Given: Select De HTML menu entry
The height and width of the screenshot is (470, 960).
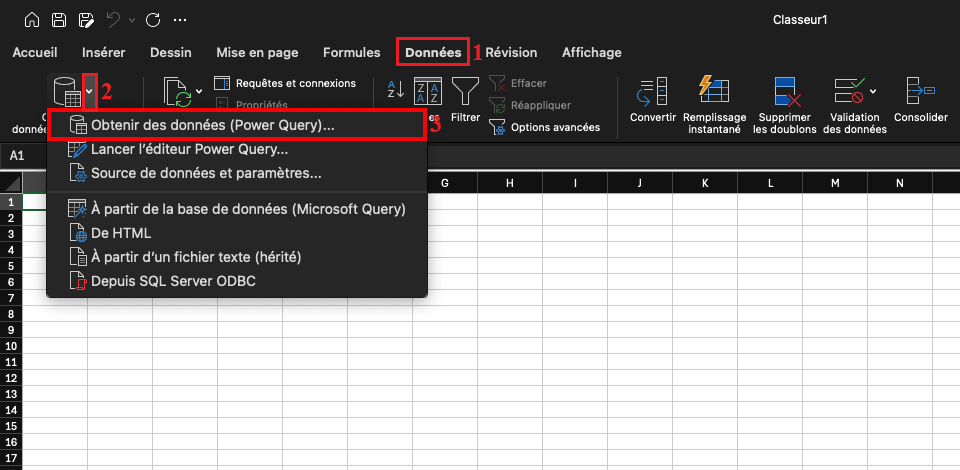Looking at the screenshot, I should tap(121, 233).
